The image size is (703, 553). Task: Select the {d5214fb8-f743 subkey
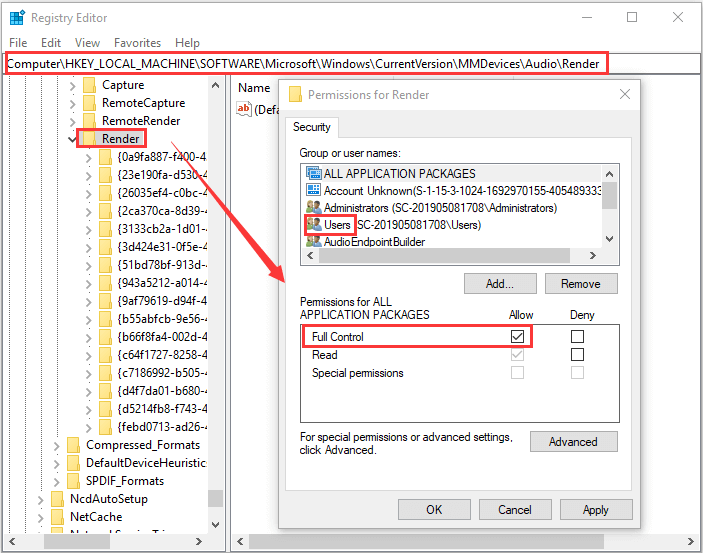click(162, 409)
